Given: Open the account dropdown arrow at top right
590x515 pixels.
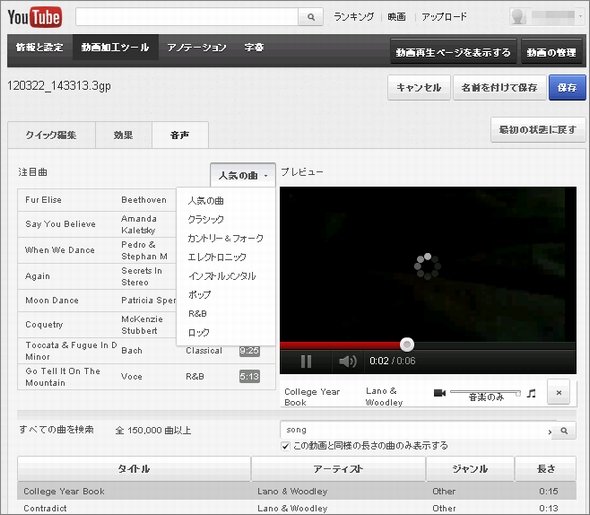Looking at the screenshot, I should coord(581,17).
